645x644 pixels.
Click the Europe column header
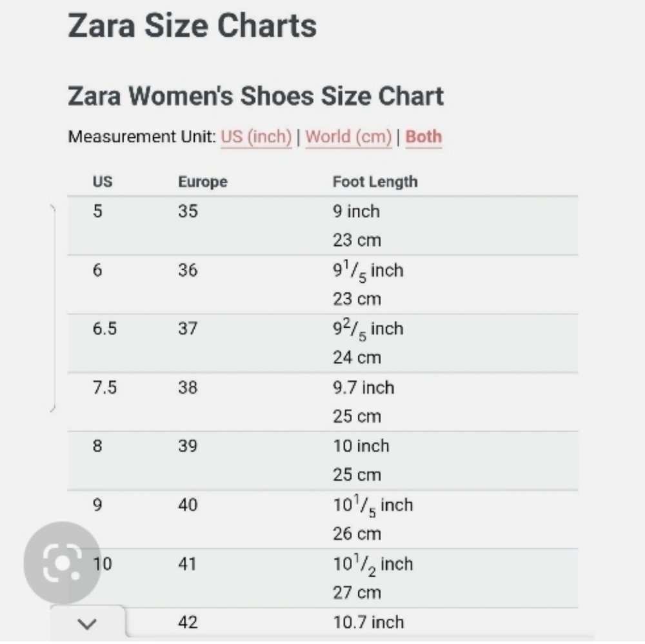[x=203, y=181]
